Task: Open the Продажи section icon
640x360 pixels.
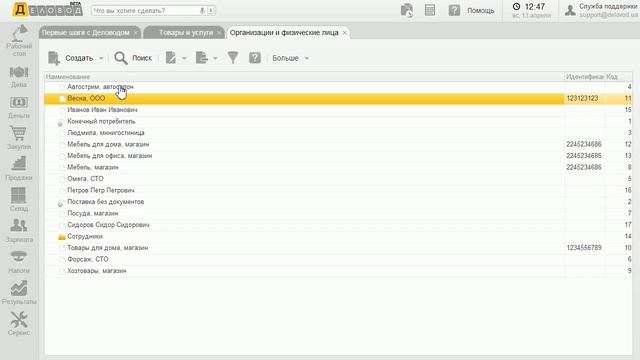Action: pos(19,163)
